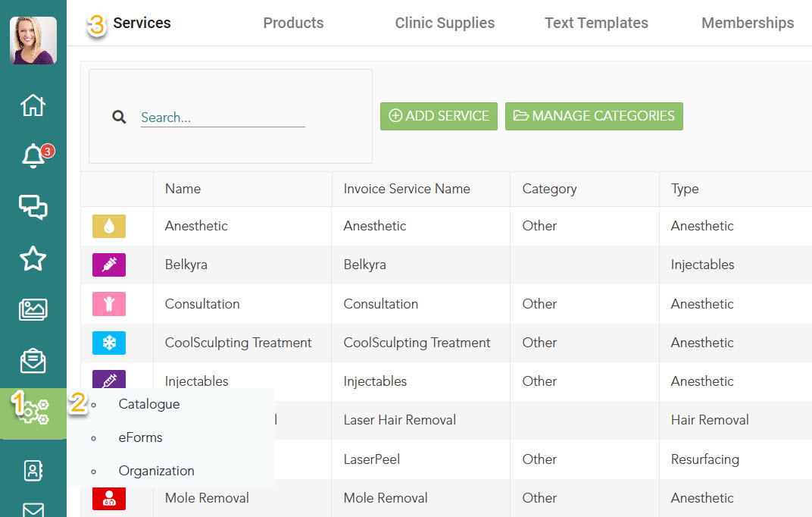Select eForms from the settings submenu
Viewport: 812px width, 517px height.
pos(140,437)
